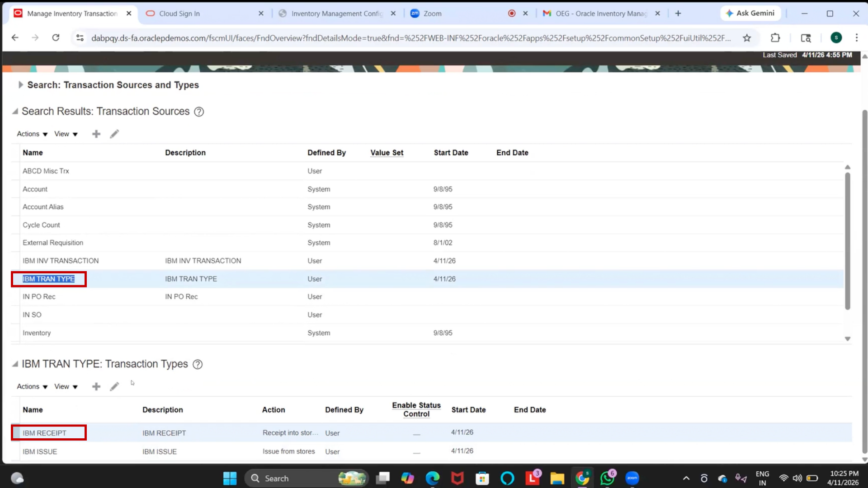The height and width of the screenshot is (488, 868).
Task: View site information icon in address bar
Action: 80,38
